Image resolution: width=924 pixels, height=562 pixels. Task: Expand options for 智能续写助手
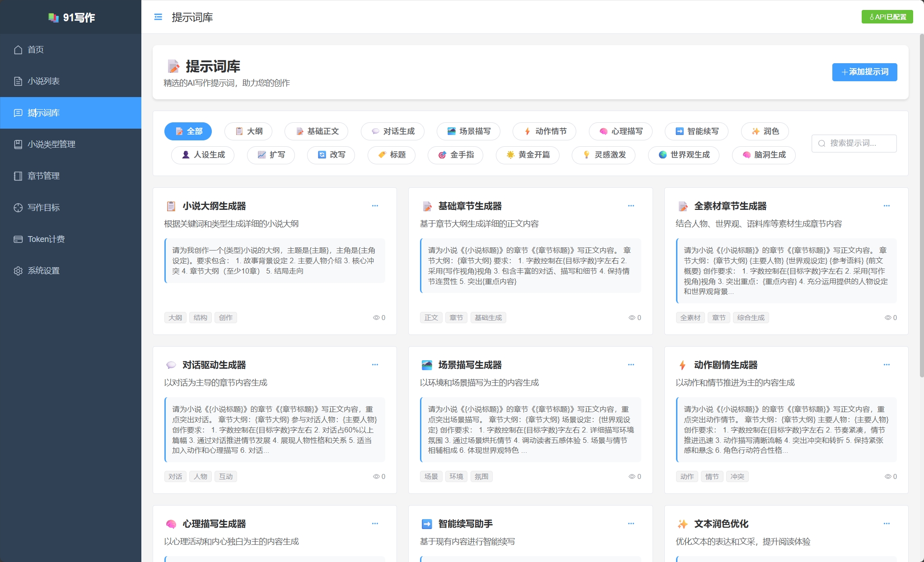tap(631, 524)
